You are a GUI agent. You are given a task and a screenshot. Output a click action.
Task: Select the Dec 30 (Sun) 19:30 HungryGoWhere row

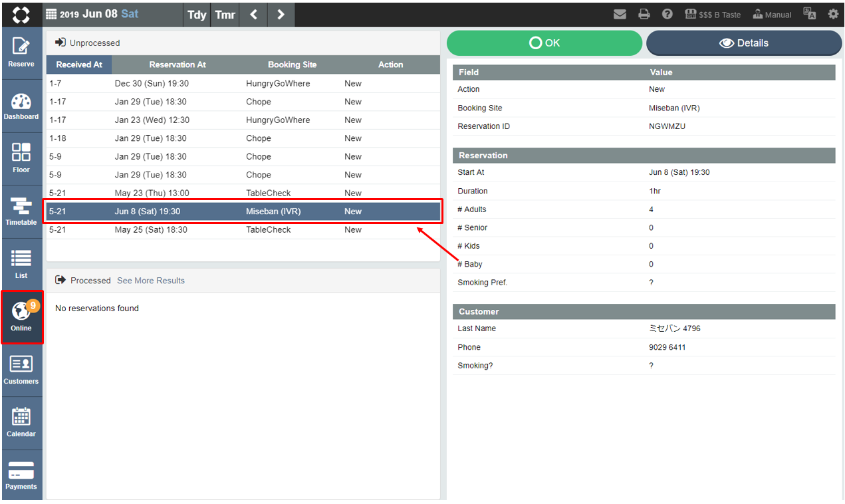243,84
